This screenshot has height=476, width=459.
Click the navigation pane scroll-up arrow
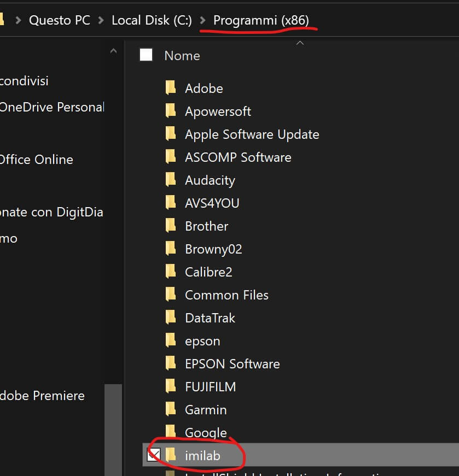point(113,51)
